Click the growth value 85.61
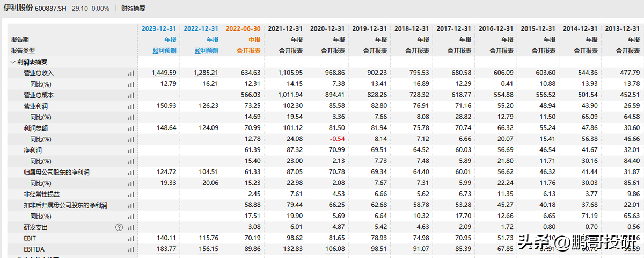 (x=631, y=183)
